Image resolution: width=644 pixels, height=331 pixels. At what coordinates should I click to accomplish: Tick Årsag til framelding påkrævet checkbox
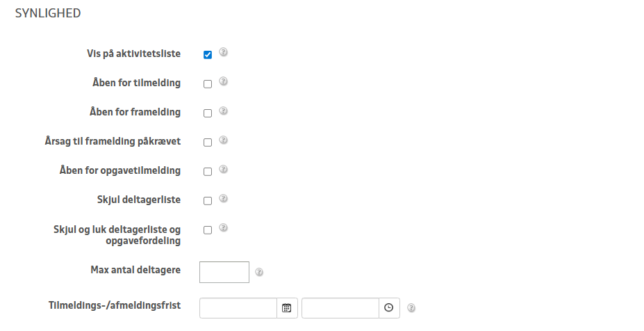coord(208,143)
